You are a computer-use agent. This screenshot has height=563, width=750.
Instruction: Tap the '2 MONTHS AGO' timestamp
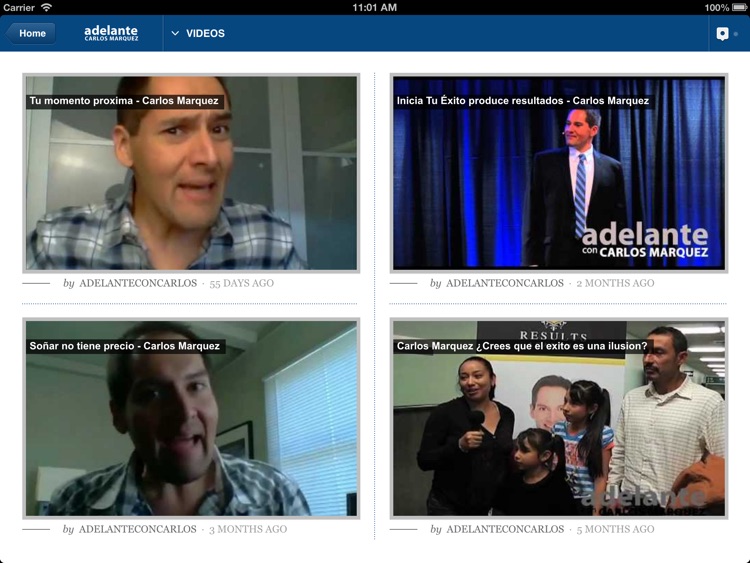point(615,283)
